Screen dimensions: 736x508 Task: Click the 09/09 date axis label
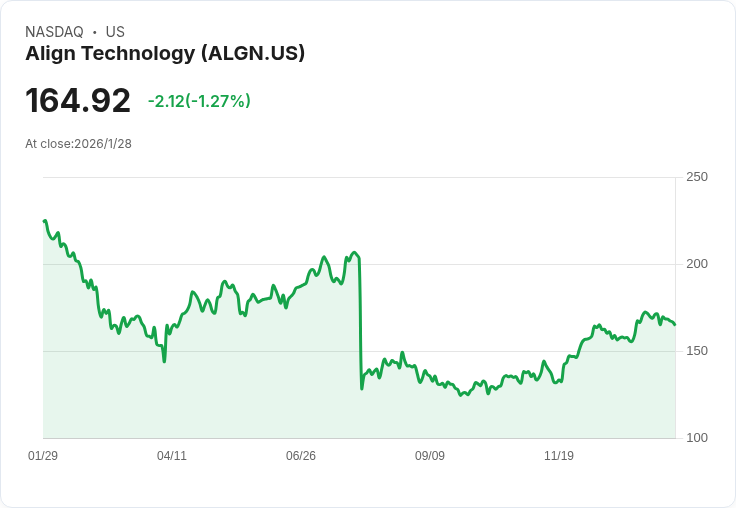[430, 455]
